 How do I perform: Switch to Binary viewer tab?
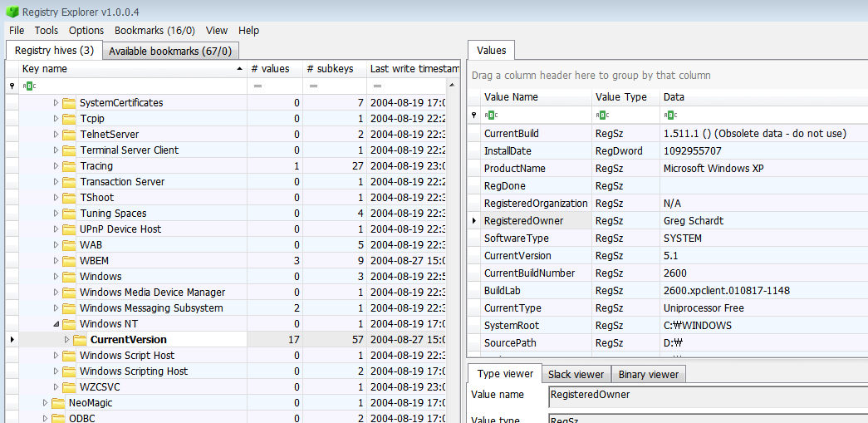648,375
